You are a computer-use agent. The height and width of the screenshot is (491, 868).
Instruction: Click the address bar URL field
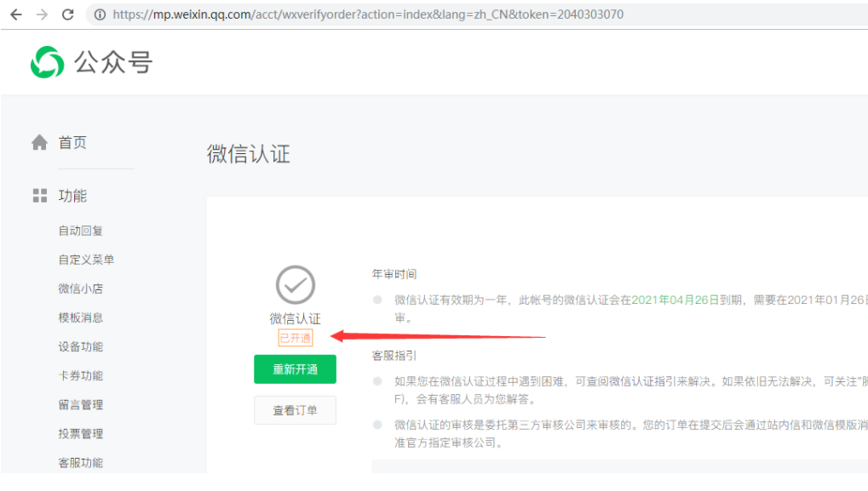(426, 14)
